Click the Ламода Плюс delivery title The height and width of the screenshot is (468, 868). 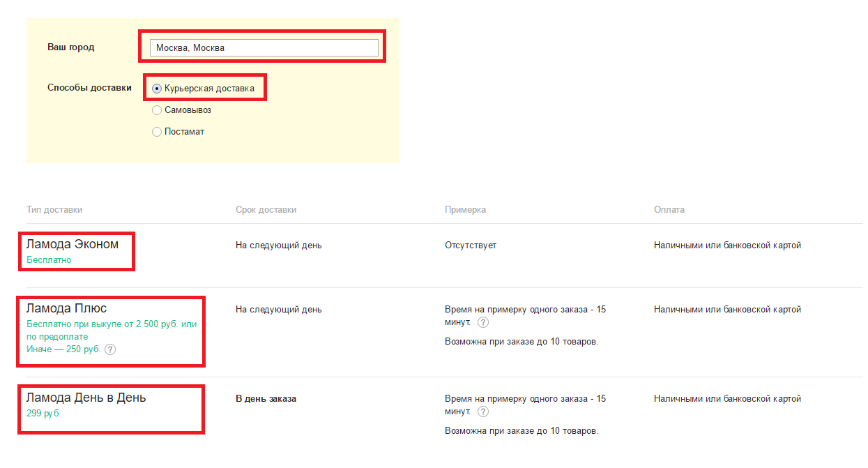point(67,308)
